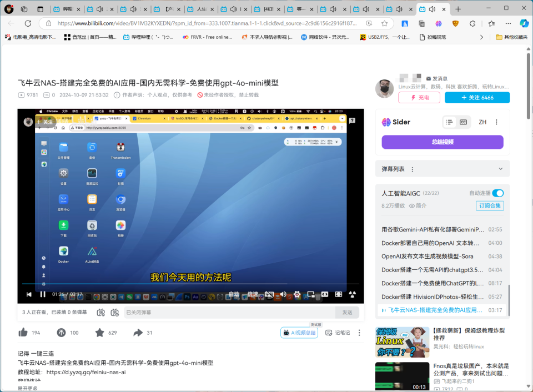533x392 pixels.
Task: Mute the video player volume
Action: point(283,294)
